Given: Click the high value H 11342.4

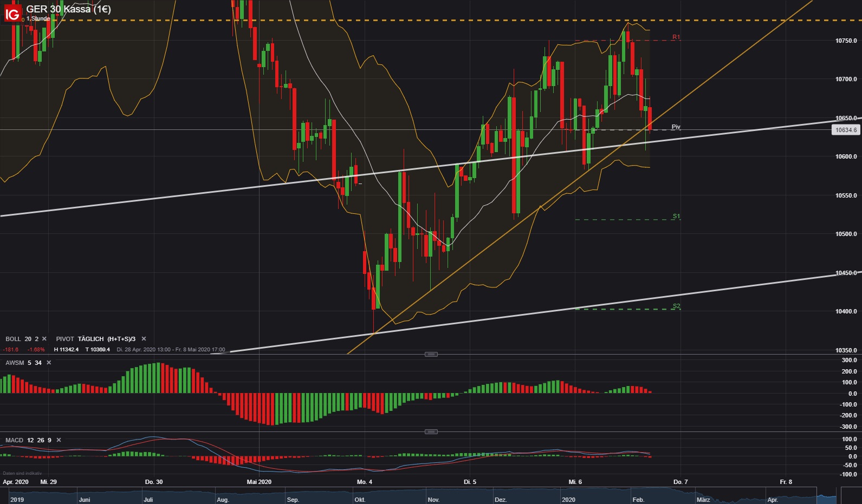Looking at the screenshot, I should tap(66, 350).
